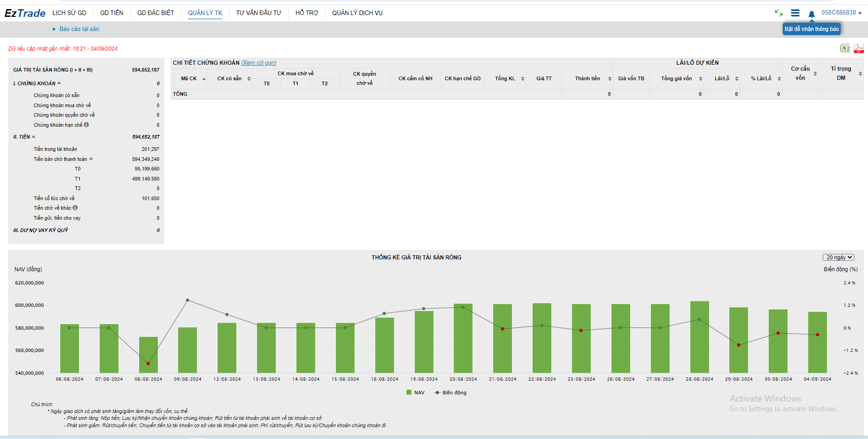Sort by CK có sẵn column
The image size is (868, 439).
(x=249, y=79)
